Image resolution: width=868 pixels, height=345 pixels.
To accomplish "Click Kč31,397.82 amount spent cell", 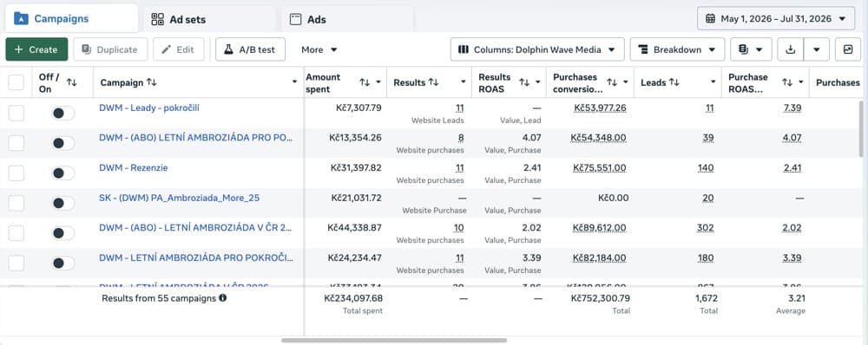I will [x=356, y=167].
